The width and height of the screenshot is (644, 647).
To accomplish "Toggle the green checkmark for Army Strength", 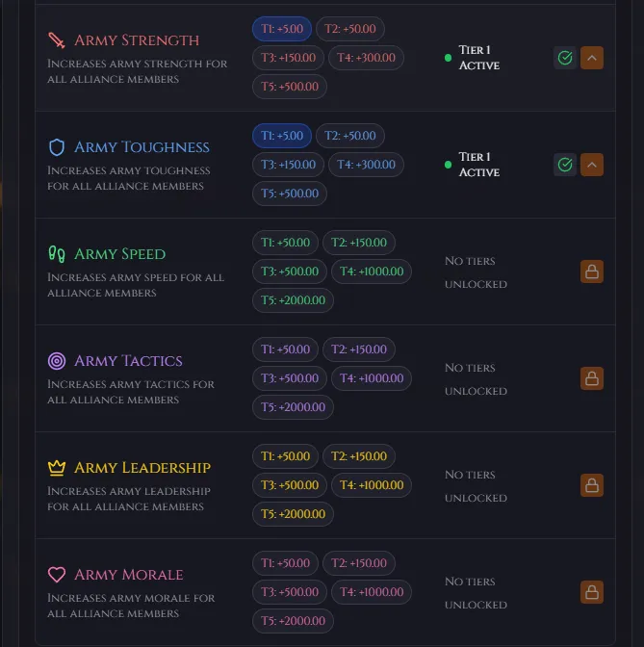I will (565, 58).
